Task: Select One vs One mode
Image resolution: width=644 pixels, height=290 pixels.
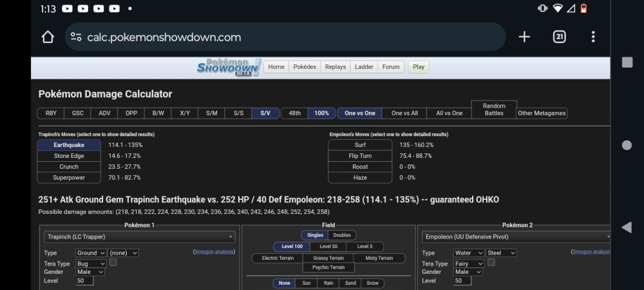Action: point(360,113)
